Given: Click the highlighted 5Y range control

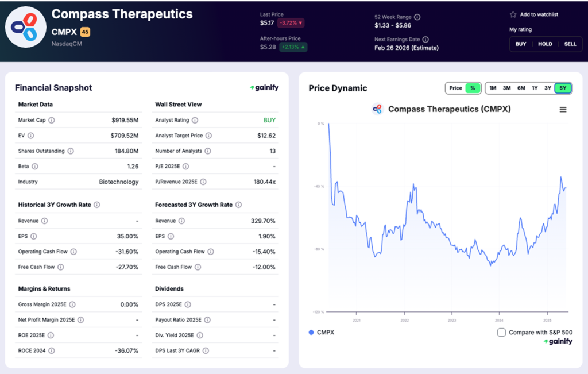Looking at the screenshot, I should (562, 88).
